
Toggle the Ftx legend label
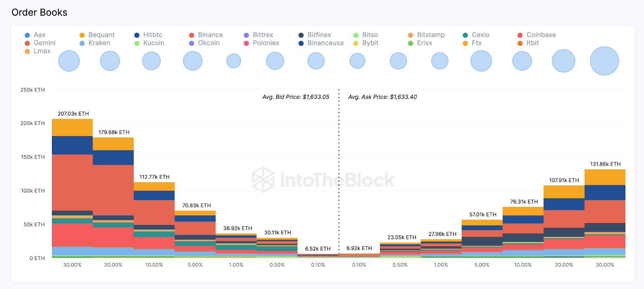pos(477,43)
